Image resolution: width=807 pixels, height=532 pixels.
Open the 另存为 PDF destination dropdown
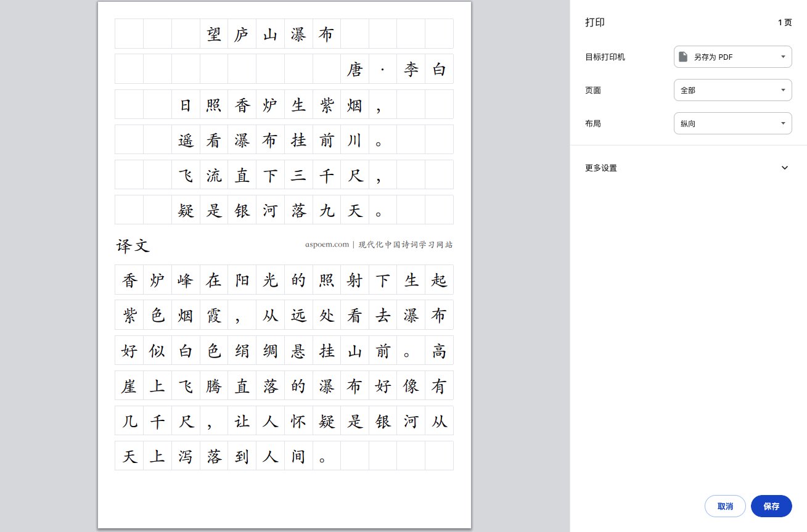coord(732,57)
